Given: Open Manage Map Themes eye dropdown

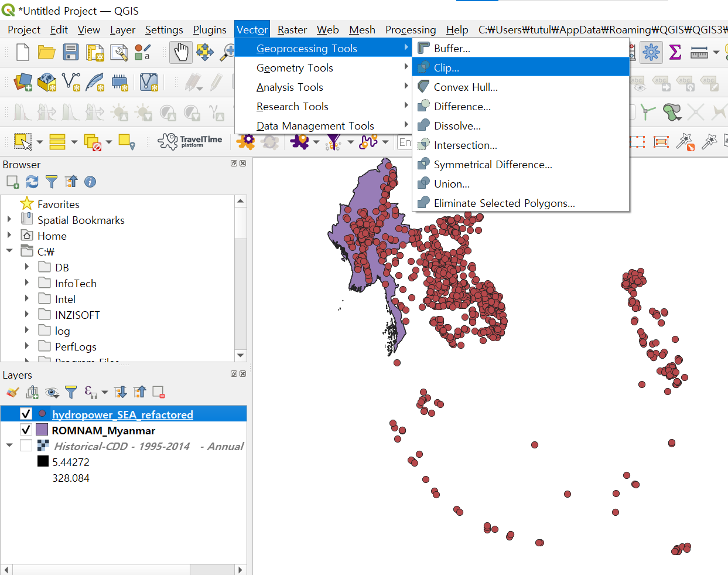Looking at the screenshot, I should coord(52,392).
